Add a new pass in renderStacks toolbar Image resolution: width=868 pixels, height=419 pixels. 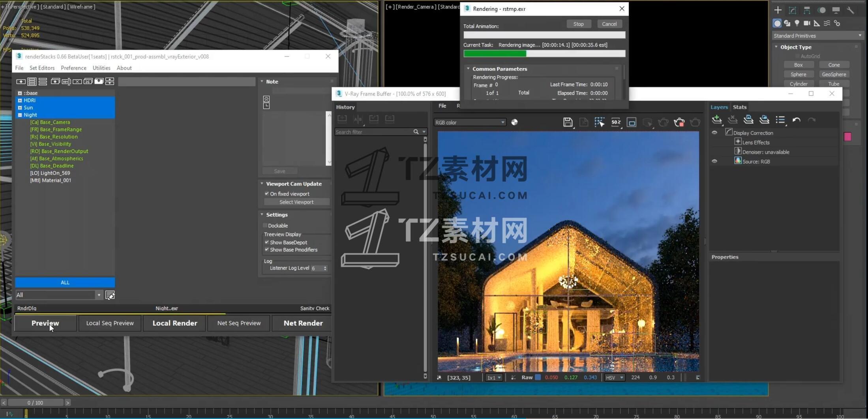(x=21, y=81)
